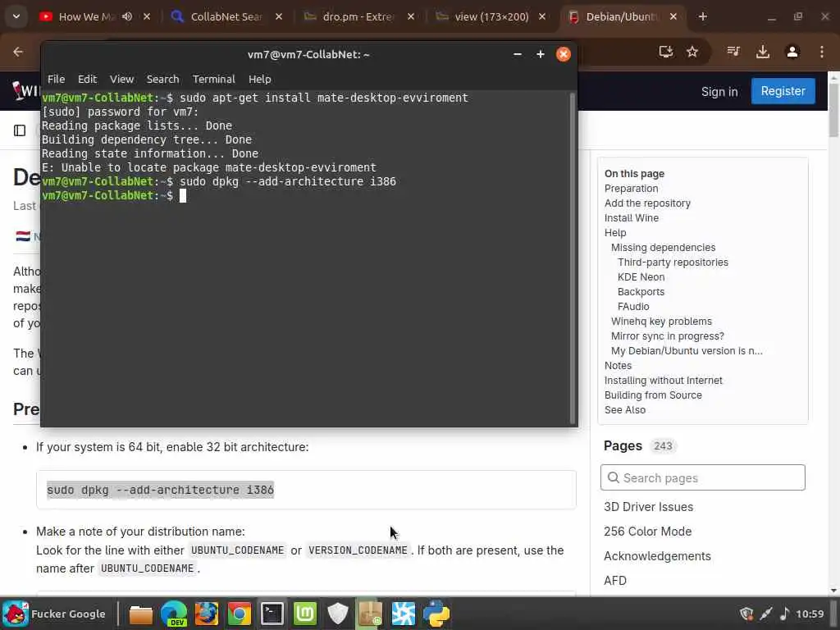Open the 3D Driver Issues page
The height and width of the screenshot is (630, 840).
click(x=648, y=507)
